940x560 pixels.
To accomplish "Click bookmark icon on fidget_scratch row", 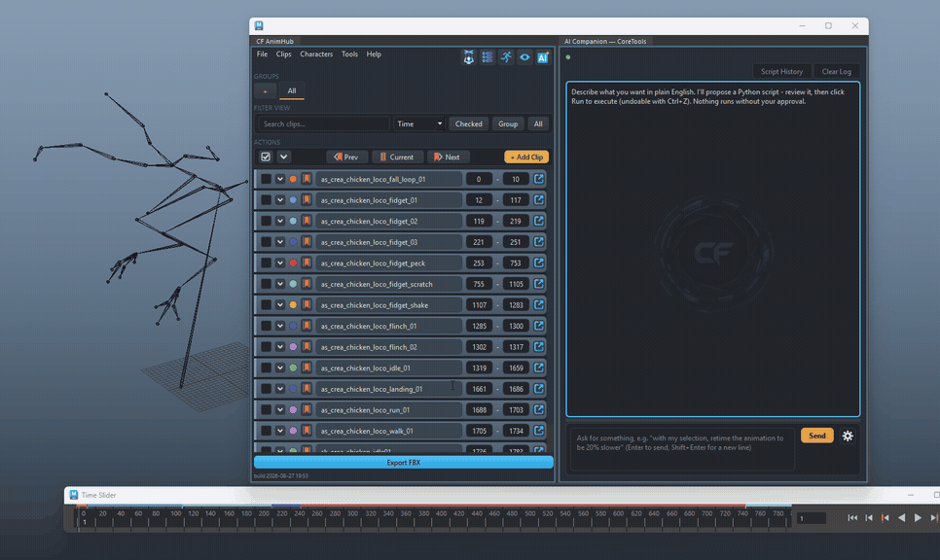I will 307,284.
